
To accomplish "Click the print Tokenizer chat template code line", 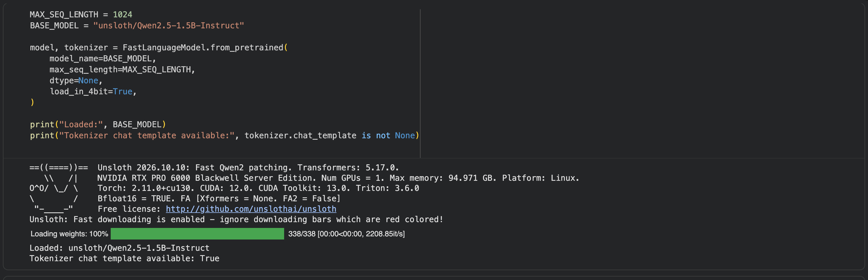I will point(224,136).
